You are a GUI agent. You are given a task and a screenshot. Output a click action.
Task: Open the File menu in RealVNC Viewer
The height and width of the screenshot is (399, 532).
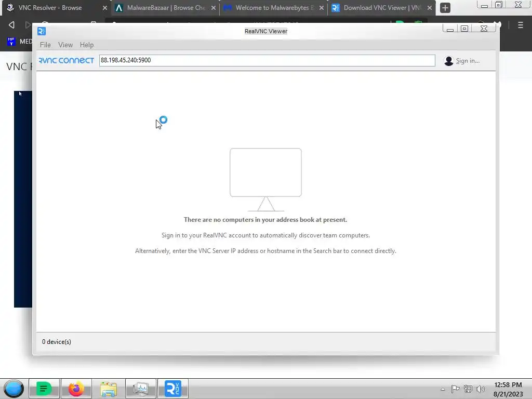[45, 45]
